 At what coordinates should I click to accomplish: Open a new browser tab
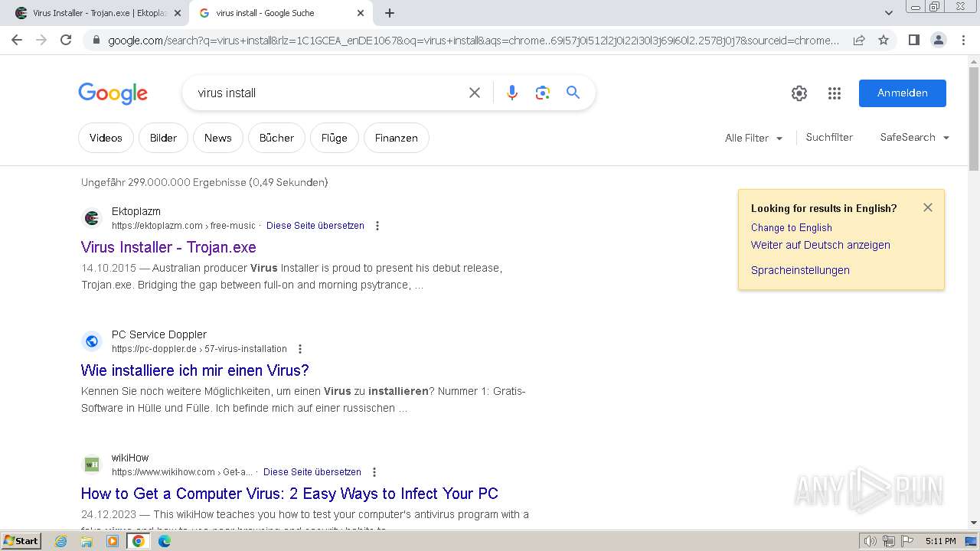coord(390,13)
